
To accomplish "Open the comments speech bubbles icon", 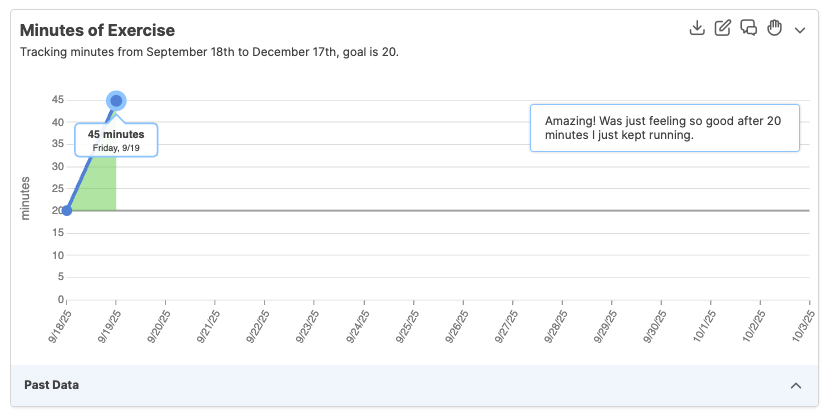I will coord(748,28).
